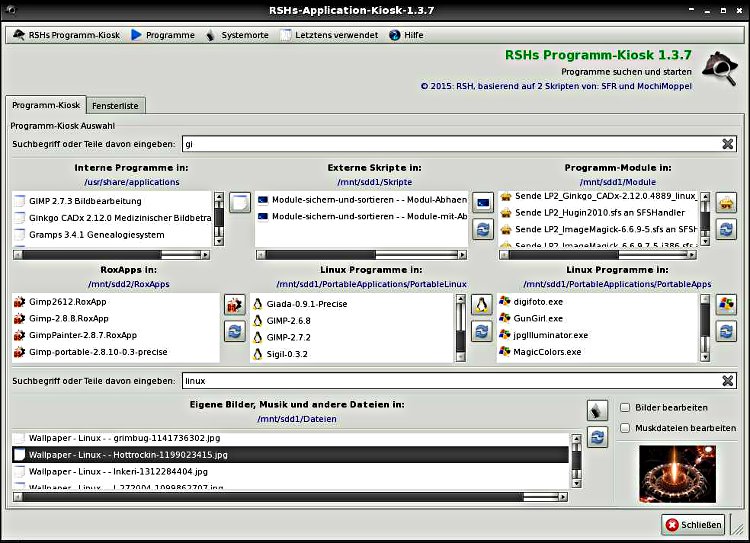Image resolution: width=750 pixels, height=543 pixels.
Task: Click the document icon beside Interne Programme list
Action: [x=240, y=202]
